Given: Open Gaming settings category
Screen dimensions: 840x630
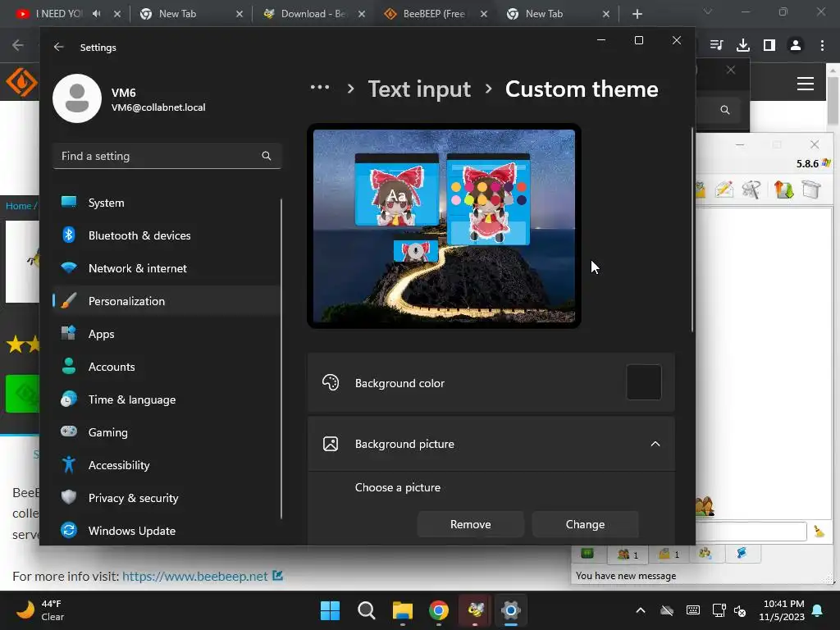Looking at the screenshot, I should point(166,431).
